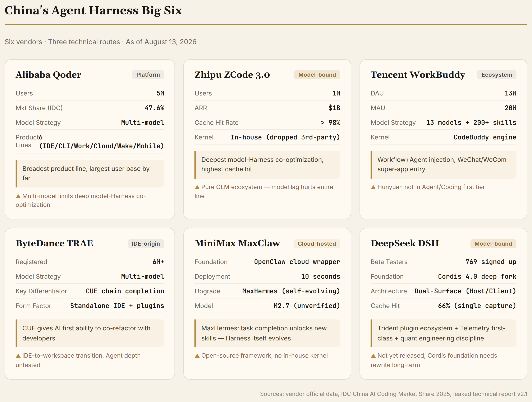Click the "MaxHermes: task completion unlocks" highlight note
Image resolution: width=532 pixels, height=402 pixels.
pyautogui.click(x=267, y=333)
